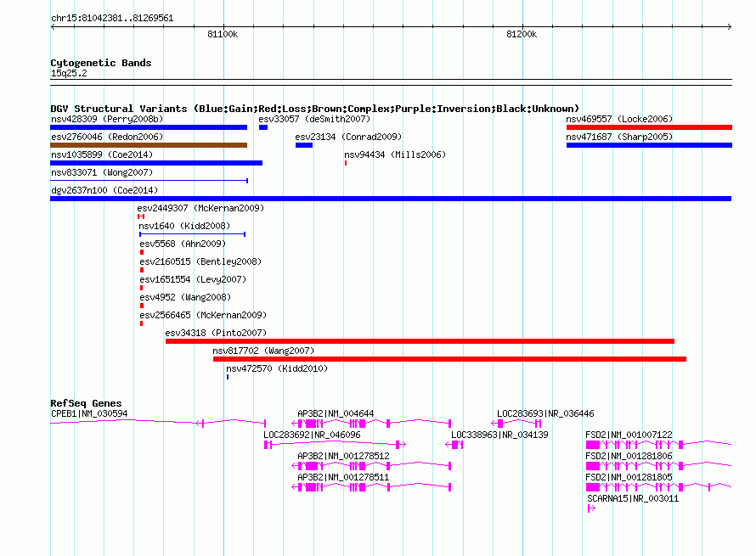Viewport: 756px width, 556px height.
Task: Click the 15q25.2 cytogenetic band label
Action: tap(69, 74)
